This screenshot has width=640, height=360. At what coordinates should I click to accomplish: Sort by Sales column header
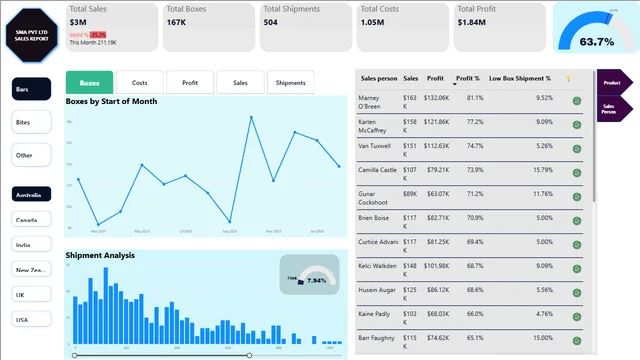(411, 78)
